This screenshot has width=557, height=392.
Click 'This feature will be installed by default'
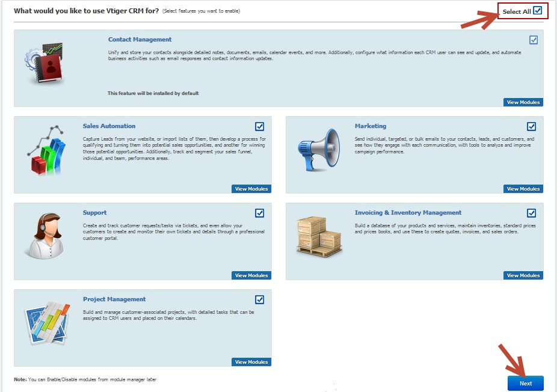(x=153, y=93)
